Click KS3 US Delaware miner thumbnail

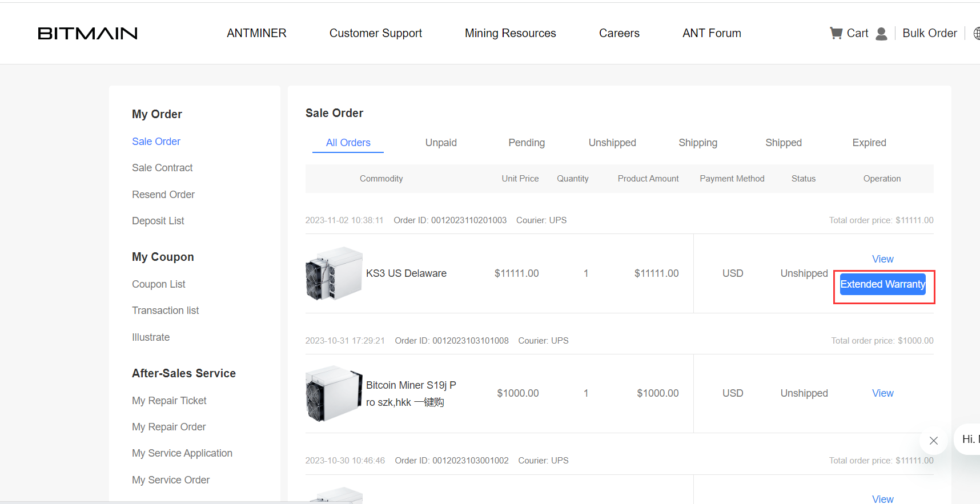pyautogui.click(x=334, y=273)
